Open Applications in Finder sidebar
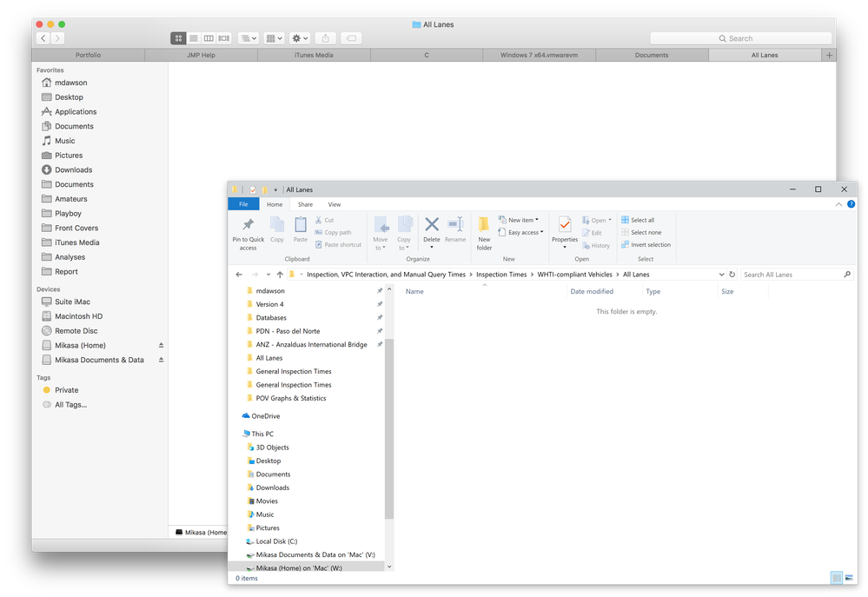Image resolution: width=868 pixels, height=597 pixels. [x=76, y=111]
